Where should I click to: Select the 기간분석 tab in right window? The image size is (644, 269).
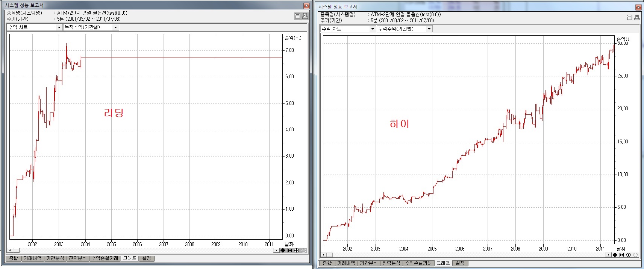(x=368, y=263)
